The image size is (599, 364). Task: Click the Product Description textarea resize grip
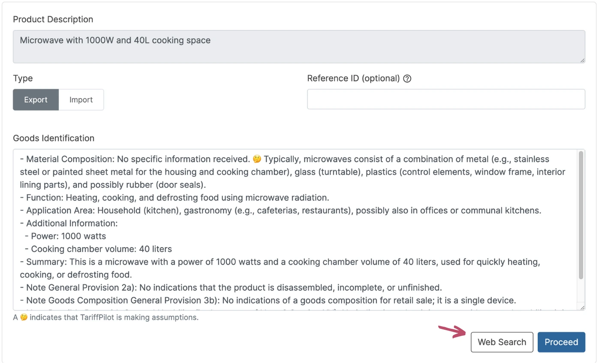click(x=582, y=60)
